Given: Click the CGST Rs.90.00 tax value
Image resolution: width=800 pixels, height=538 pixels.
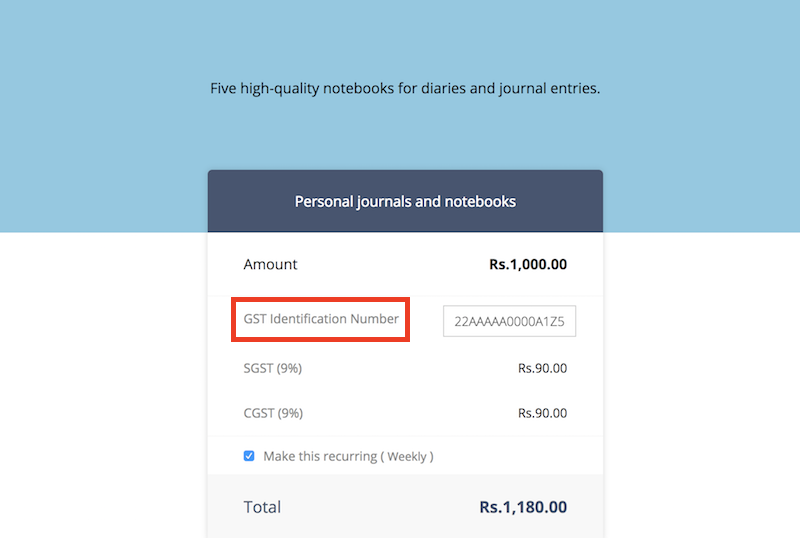Looking at the screenshot, I should [x=542, y=413].
